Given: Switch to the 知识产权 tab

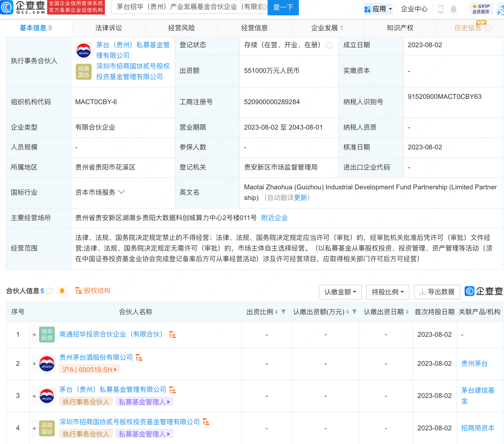Looking at the screenshot, I should 400,28.
